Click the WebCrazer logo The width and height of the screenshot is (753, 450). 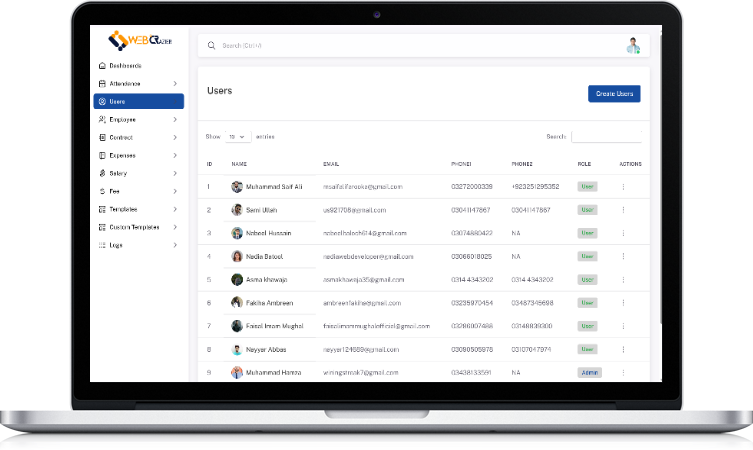(x=138, y=41)
